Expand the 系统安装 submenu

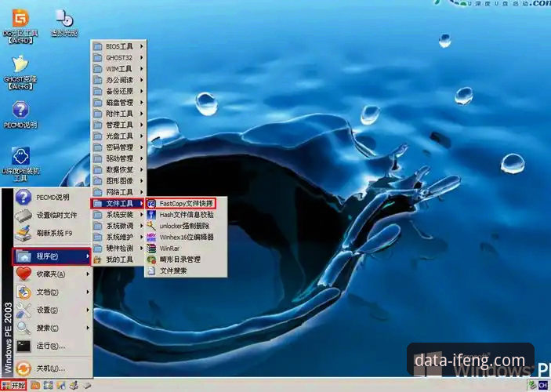[x=119, y=214]
